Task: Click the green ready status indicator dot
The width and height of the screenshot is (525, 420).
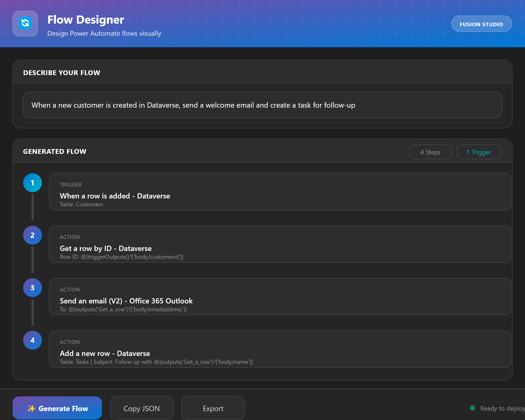Action: (472, 408)
